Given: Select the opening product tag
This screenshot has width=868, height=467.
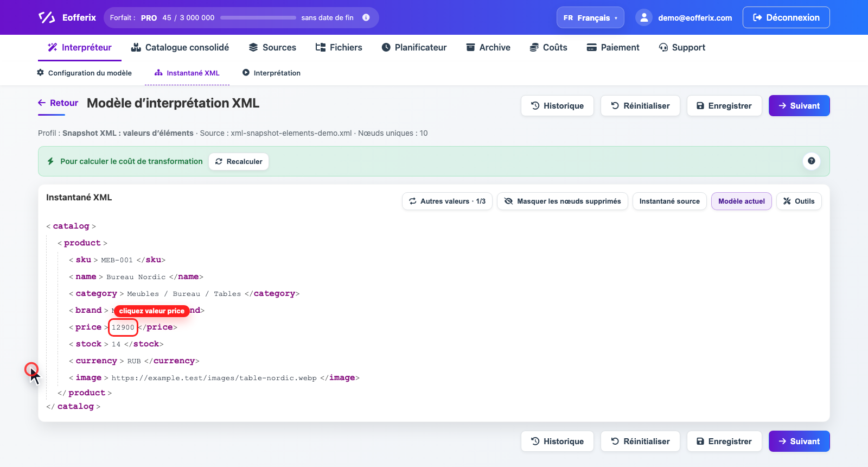Looking at the screenshot, I should point(82,243).
